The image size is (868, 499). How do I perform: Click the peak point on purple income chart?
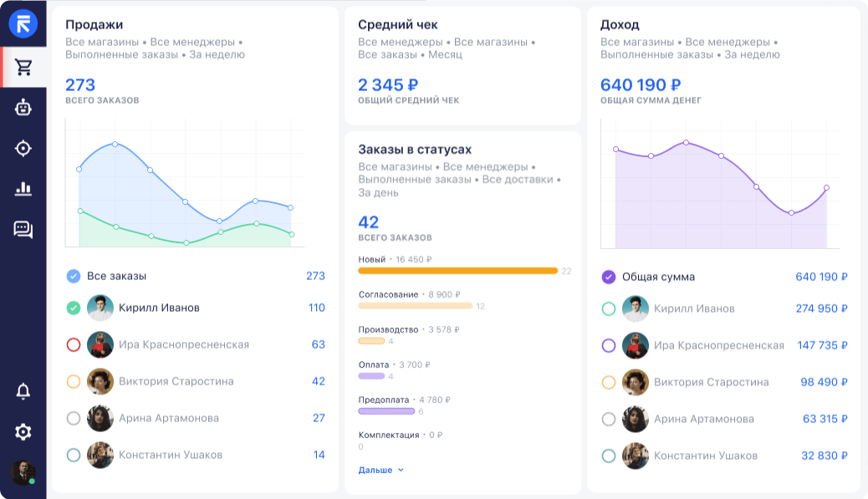coord(686,143)
